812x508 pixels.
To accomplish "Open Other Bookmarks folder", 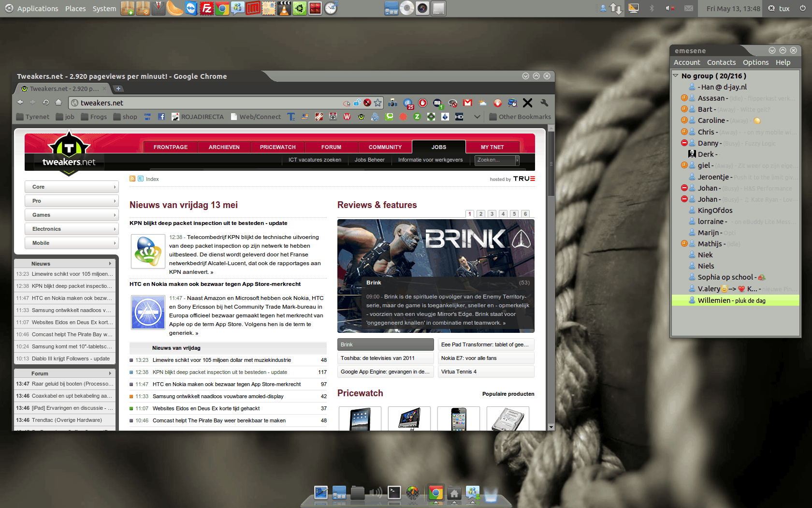I will (x=520, y=117).
